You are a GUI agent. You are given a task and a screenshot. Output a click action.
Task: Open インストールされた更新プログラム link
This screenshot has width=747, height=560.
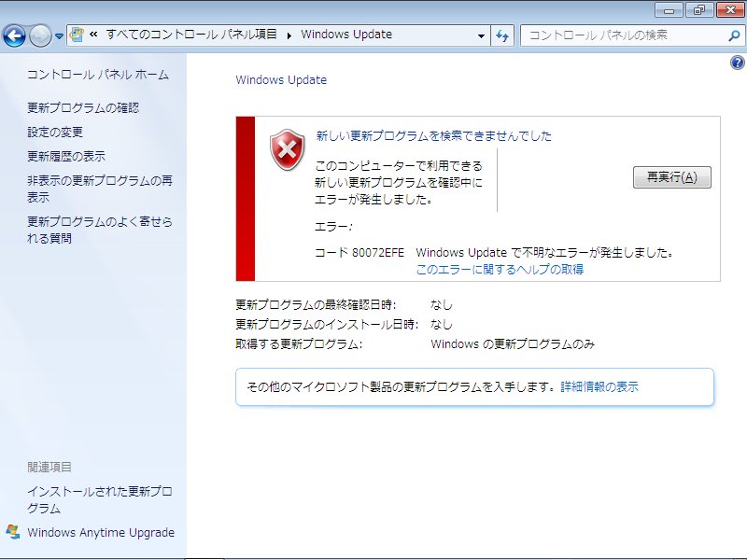(100, 499)
